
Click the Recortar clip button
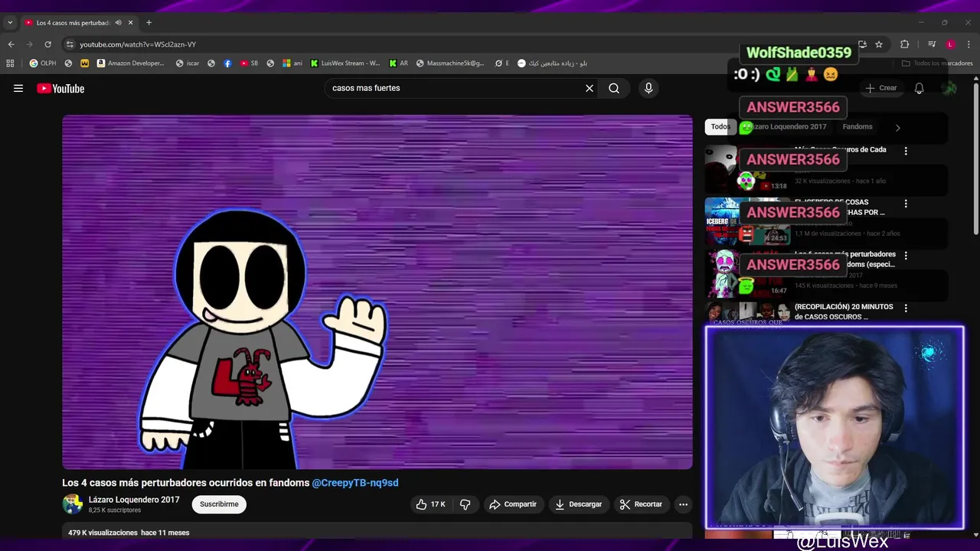tap(641, 504)
